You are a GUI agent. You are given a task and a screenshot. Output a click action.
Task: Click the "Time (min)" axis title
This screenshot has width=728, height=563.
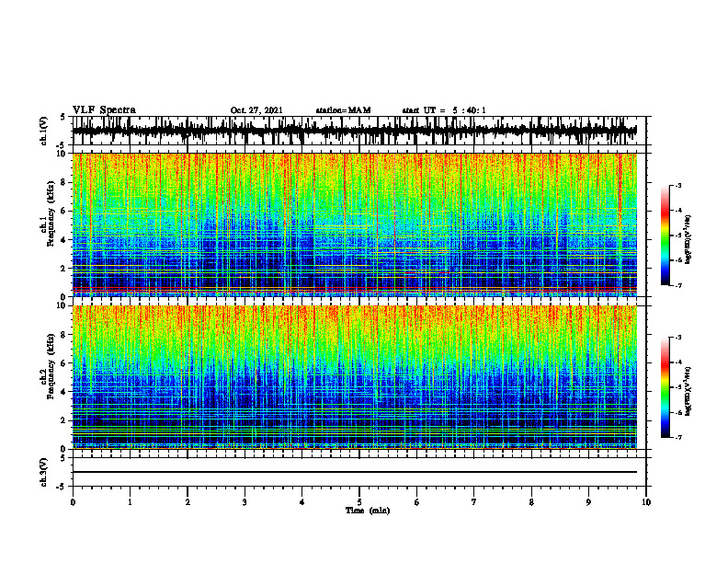pos(368,511)
